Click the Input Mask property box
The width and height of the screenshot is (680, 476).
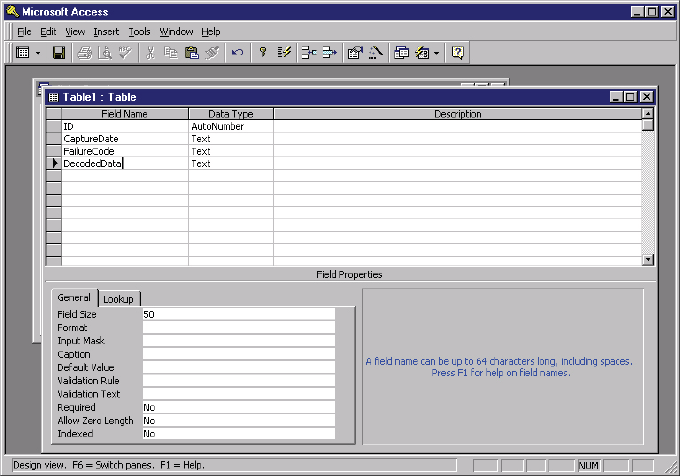pyautogui.click(x=239, y=341)
